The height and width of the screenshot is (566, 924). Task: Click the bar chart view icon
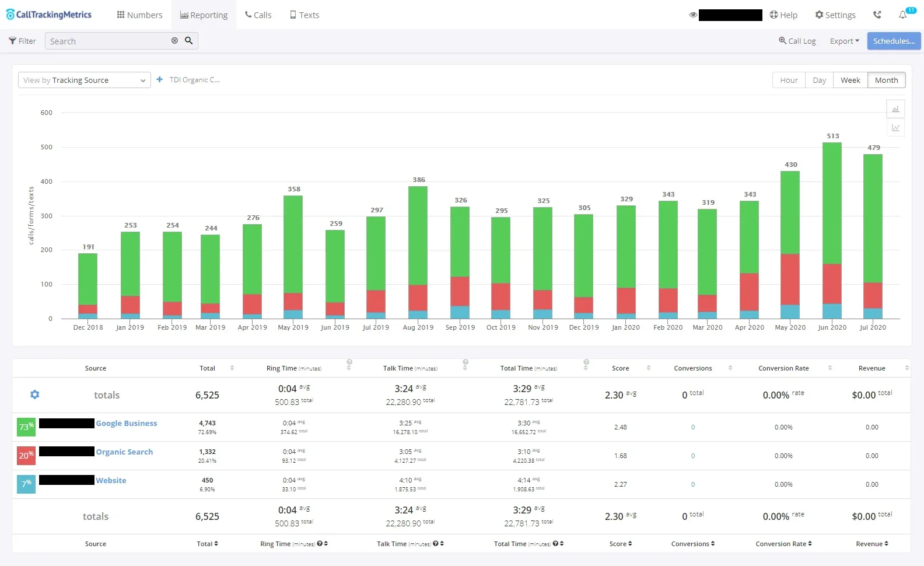(x=895, y=109)
